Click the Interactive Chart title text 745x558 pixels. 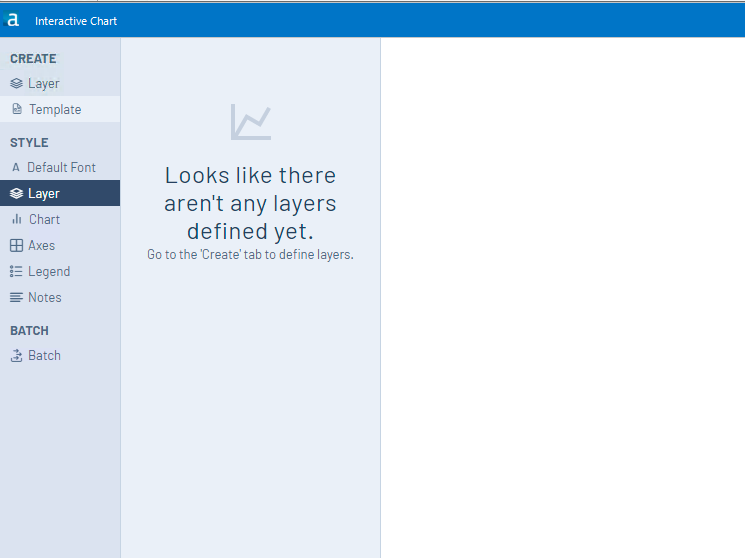[76, 21]
